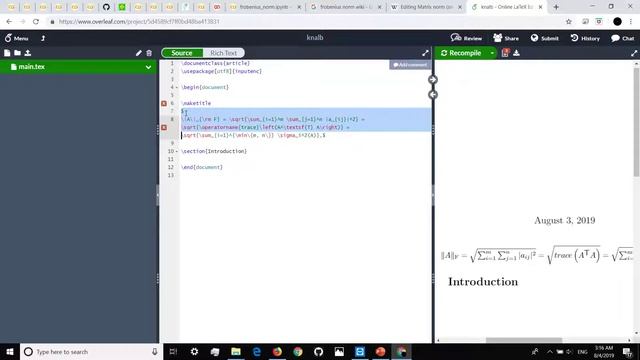This screenshot has height=360, width=640.
Task: Open the Recompile options dropdown arrow
Action: click(x=492, y=53)
